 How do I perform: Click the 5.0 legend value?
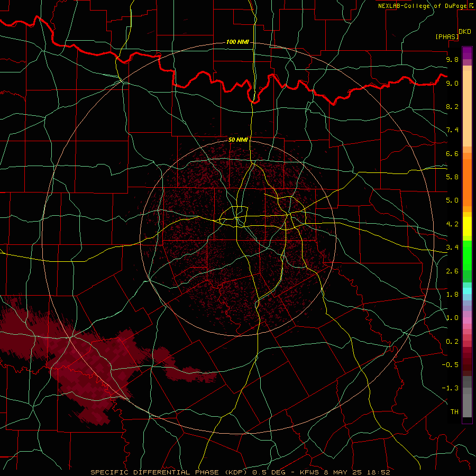point(452,200)
